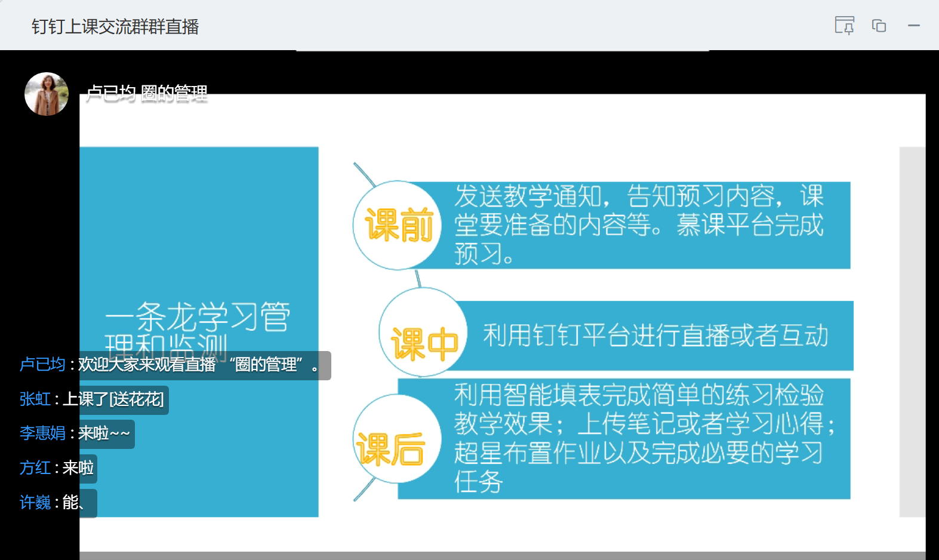Viewport: 939px width, 560px height.
Task: Click 卢已均's welcome message in chat
Action: point(198,365)
